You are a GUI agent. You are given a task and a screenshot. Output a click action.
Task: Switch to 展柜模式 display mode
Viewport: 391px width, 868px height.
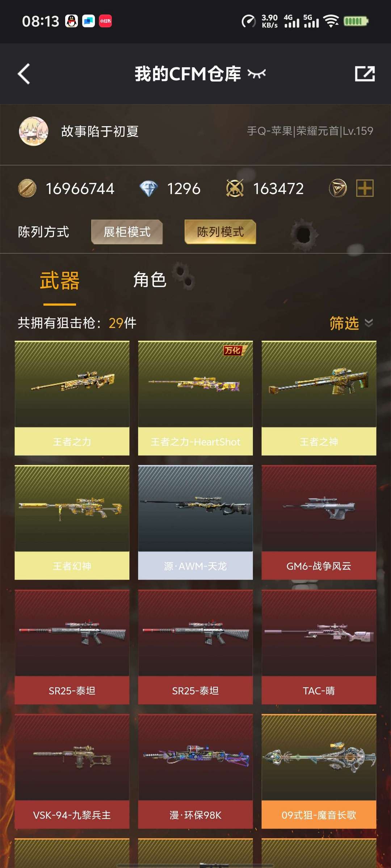pyautogui.click(x=127, y=232)
